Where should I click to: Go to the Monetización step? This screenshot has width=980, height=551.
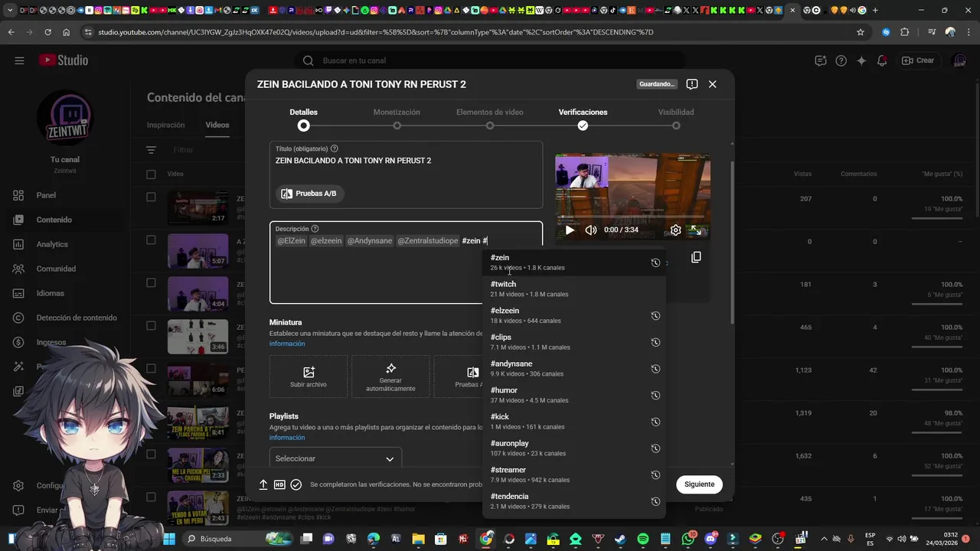pos(397,119)
